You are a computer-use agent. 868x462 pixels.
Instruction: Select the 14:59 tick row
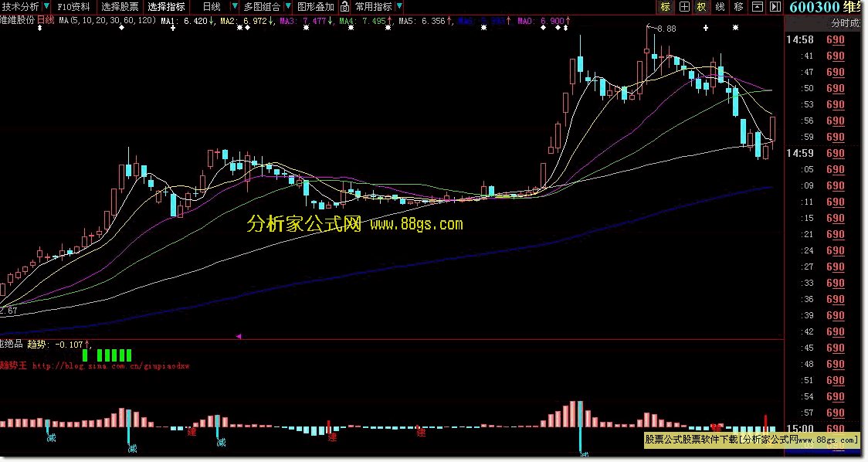[x=824, y=154]
